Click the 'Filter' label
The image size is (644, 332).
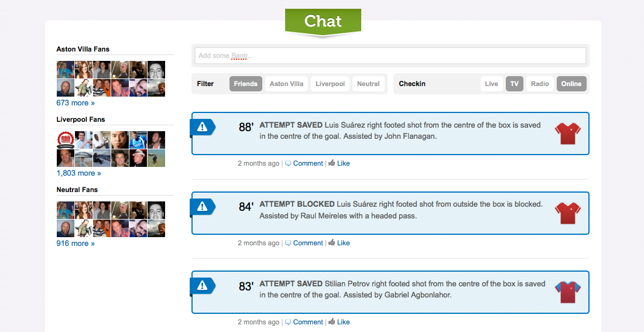click(205, 84)
